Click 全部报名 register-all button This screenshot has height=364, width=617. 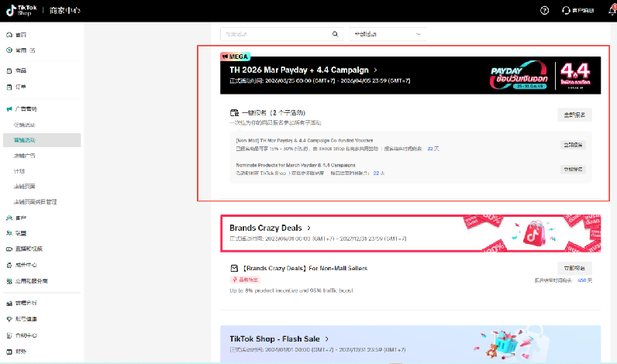point(574,115)
